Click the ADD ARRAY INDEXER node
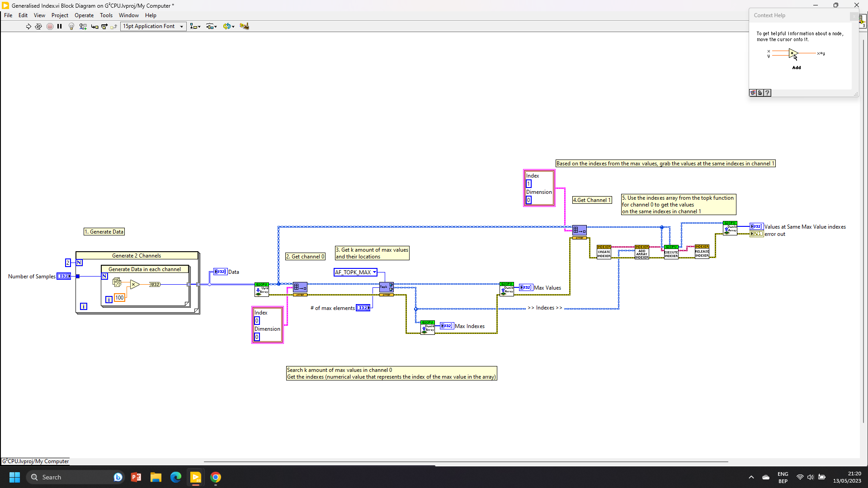Image resolution: width=868 pixels, height=488 pixels. (642, 252)
